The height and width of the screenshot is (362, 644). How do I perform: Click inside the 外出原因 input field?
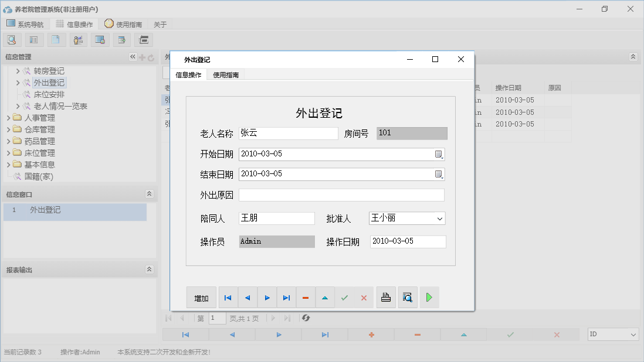click(340, 195)
